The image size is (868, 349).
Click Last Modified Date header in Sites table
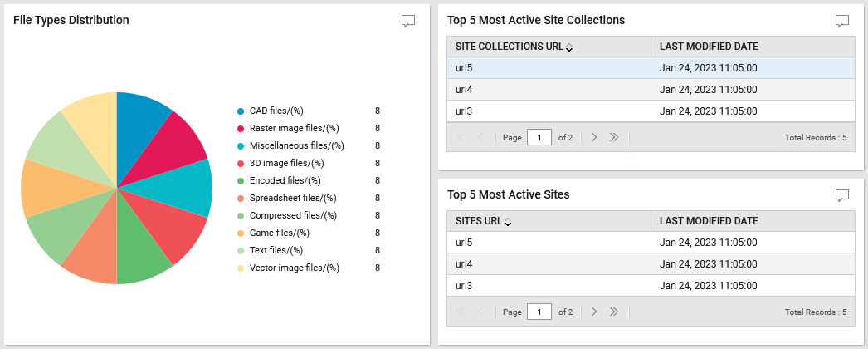709,221
